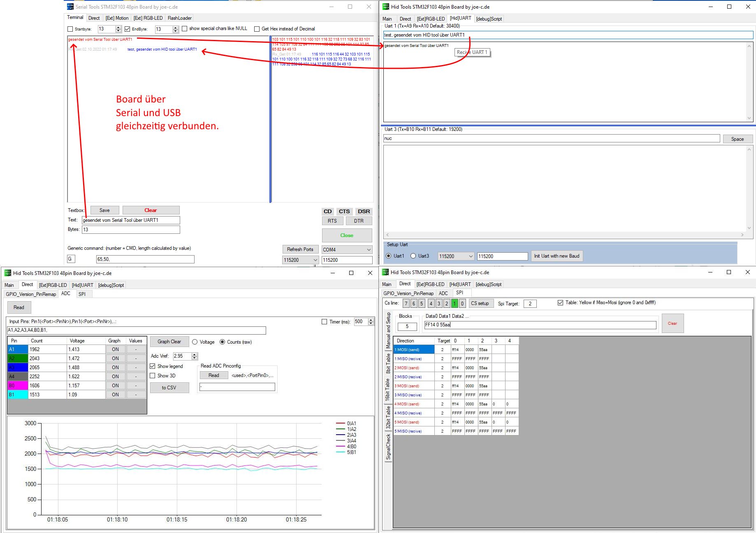Select the Uart3 radio button
Image resolution: width=756 pixels, height=533 pixels.
[x=413, y=256]
